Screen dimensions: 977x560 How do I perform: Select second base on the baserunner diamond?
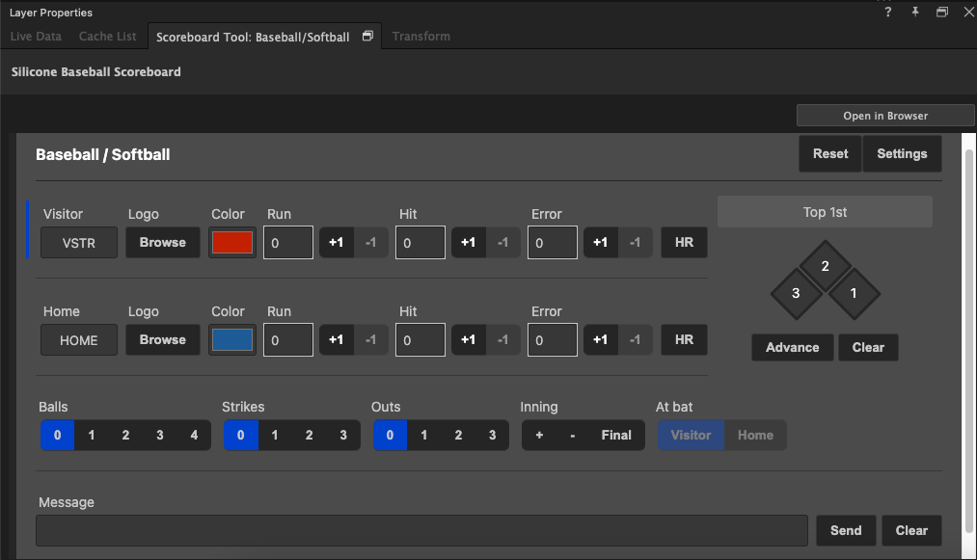pos(825,265)
